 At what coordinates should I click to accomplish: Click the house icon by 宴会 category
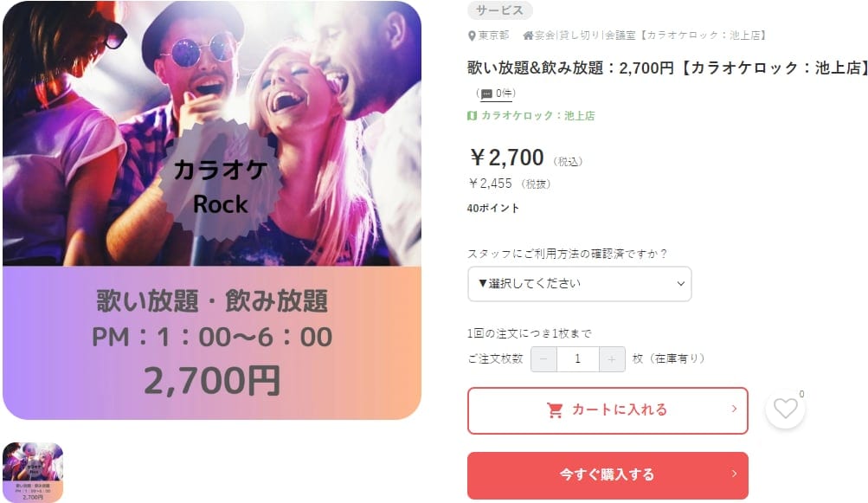[528, 35]
